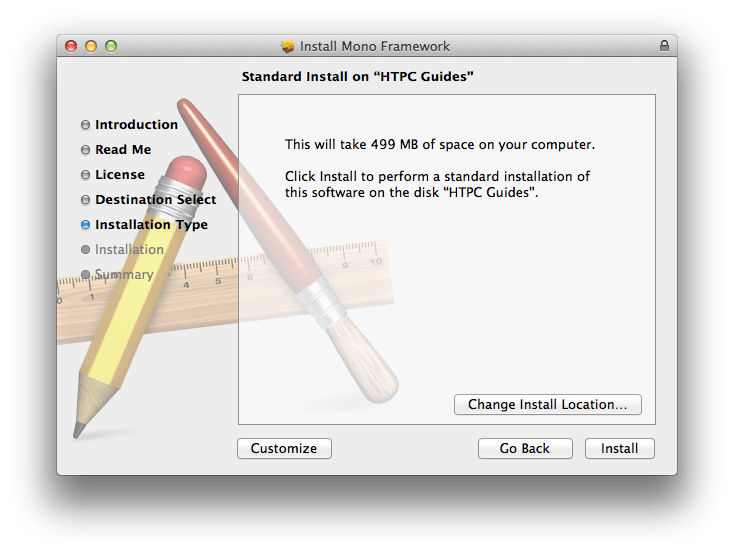The image size is (734, 554).
Task: Click the License step bullet
Action: [x=85, y=175]
